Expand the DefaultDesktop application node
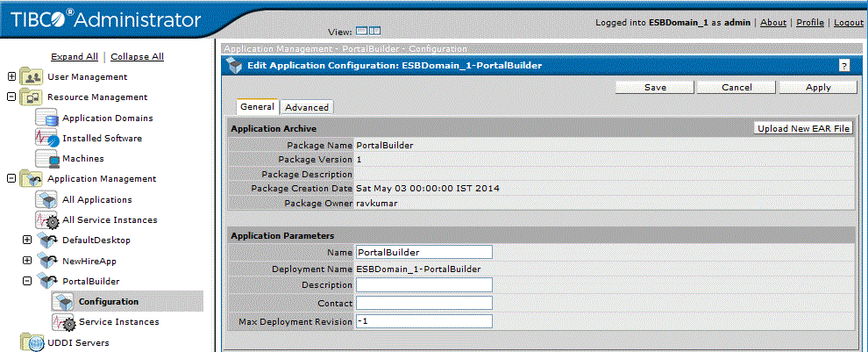The height and width of the screenshot is (352, 868). pyautogui.click(x=27, y=240)
